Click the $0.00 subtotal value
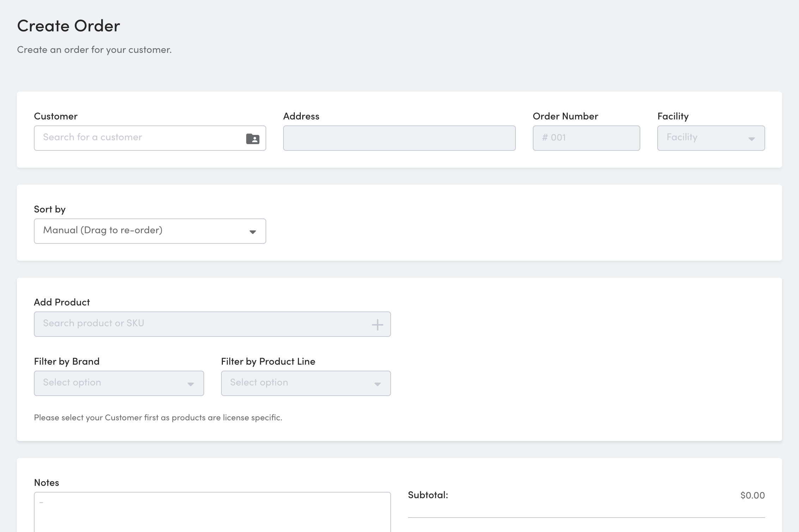The width and height of the screenshot is (799, 532). point(752,495)
